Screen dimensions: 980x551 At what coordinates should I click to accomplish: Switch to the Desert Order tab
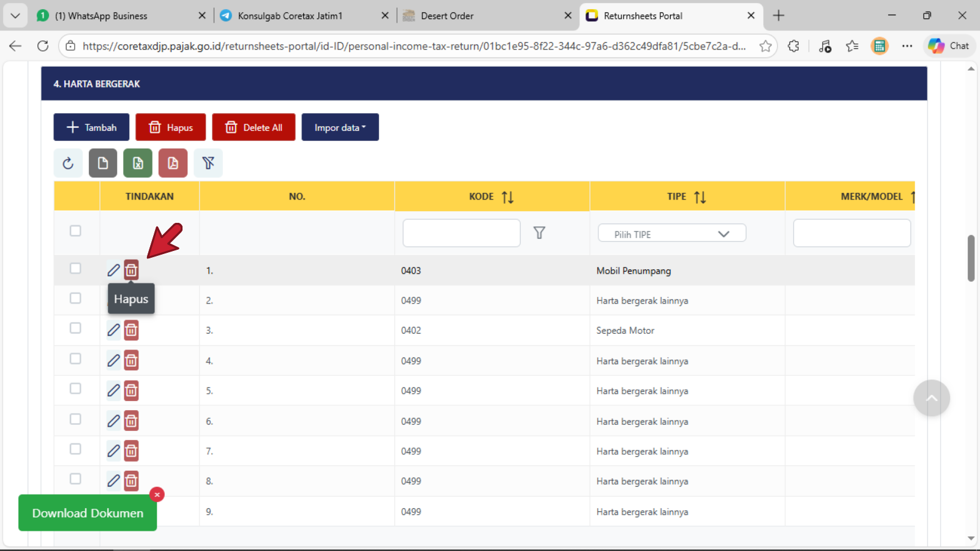(x=447, y=16)
